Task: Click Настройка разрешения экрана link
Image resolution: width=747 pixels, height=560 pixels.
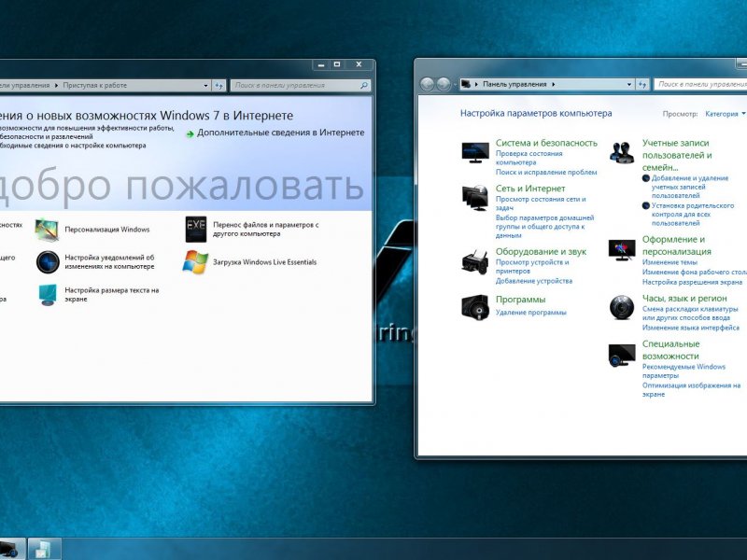Action: [x=692, y=282]
